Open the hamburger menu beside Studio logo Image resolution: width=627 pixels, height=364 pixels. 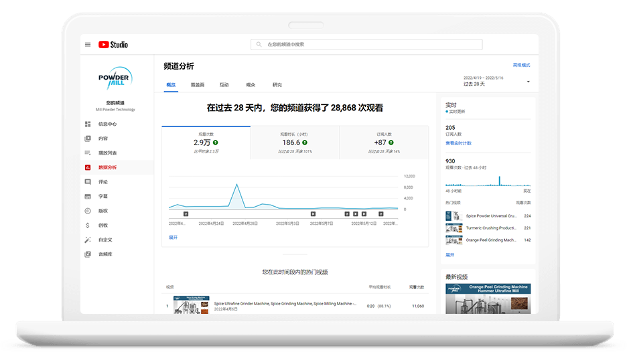pos(88,45)
